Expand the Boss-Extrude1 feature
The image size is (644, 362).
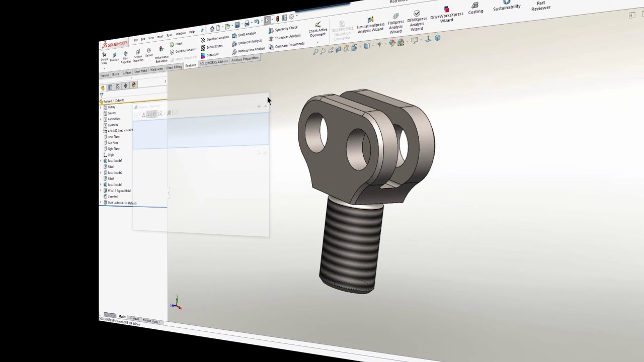tap(101, 161)
